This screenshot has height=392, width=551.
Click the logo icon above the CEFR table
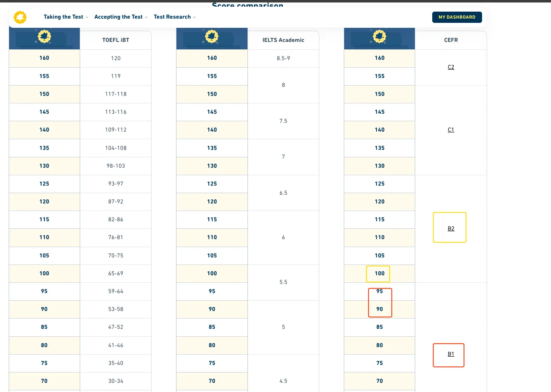pos(379,37)
